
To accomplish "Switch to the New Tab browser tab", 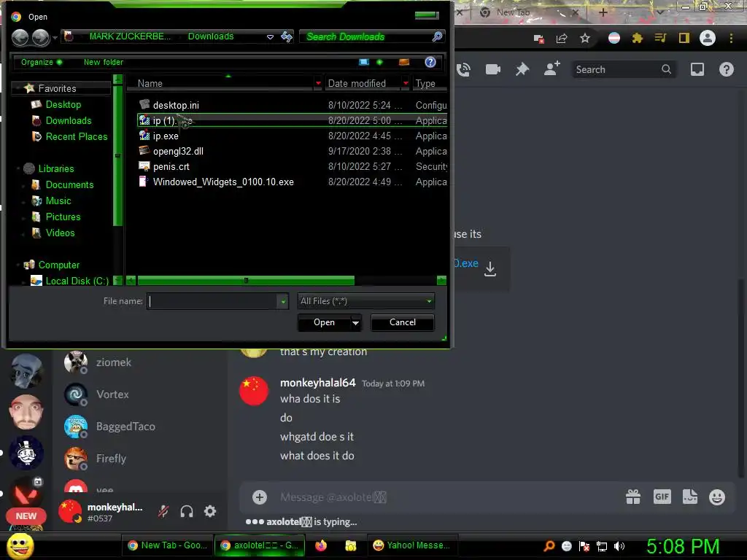I will 513,12.
